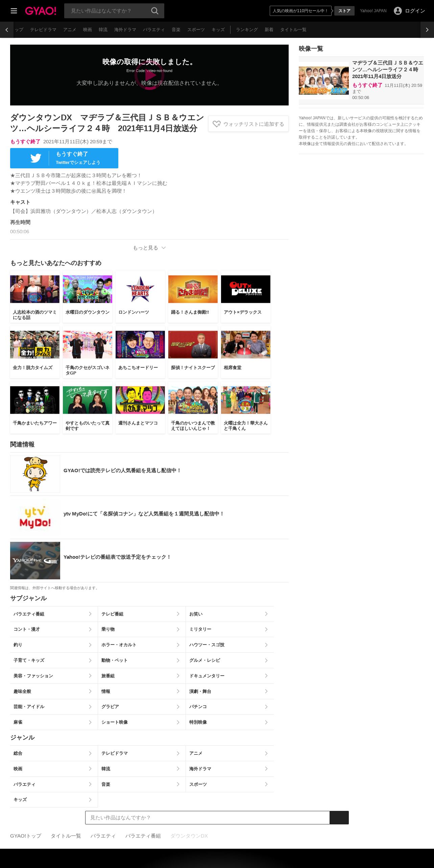Viewport: 434px width, 868px height.
Task: Click the footer search submit button
Action: (x=339, y=817)
